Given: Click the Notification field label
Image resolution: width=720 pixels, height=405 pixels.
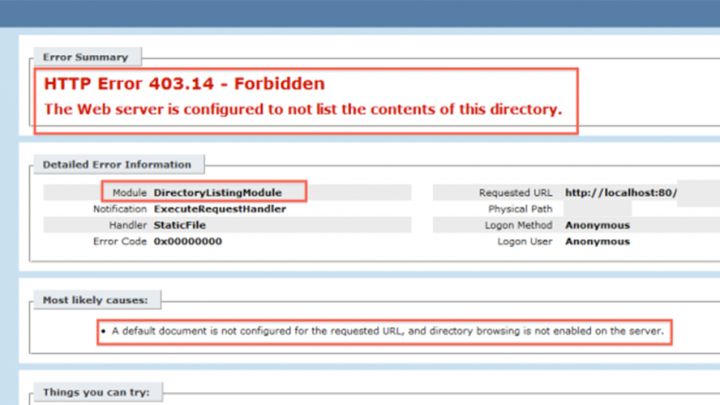Looking at the screenshot, I should 120,209.
